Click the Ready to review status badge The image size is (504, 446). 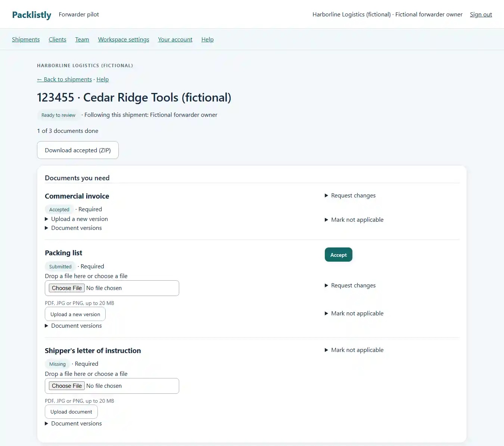click(x=58, y=115)
